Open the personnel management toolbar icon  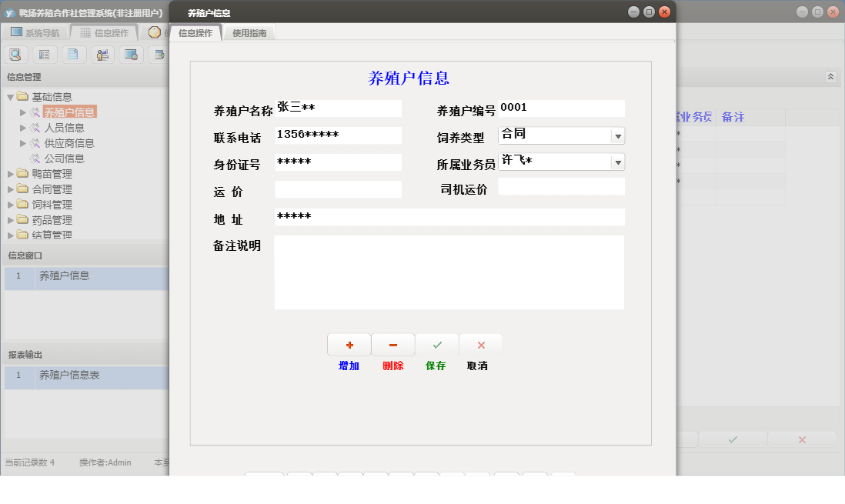point(102,54)
